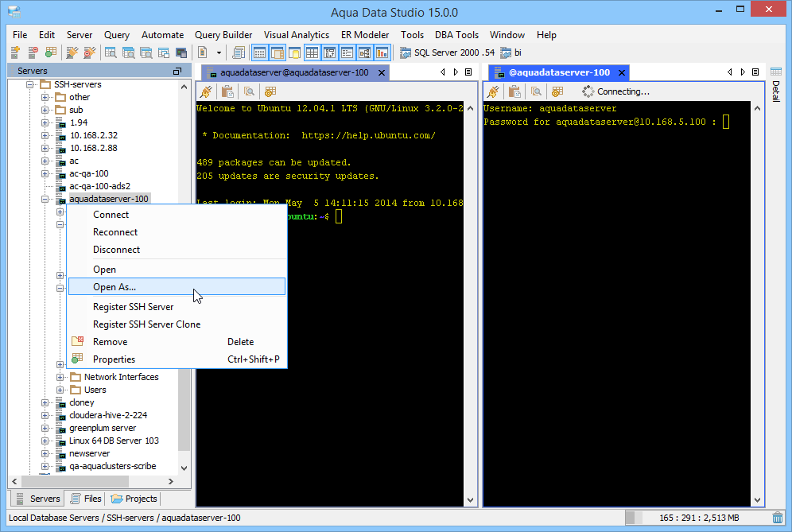The height and width of the screenshot is (532, 792).
Task: Click paste clipboard icon in right terminal toolbar
Action: pyautogui.click(x=514, y=91)
